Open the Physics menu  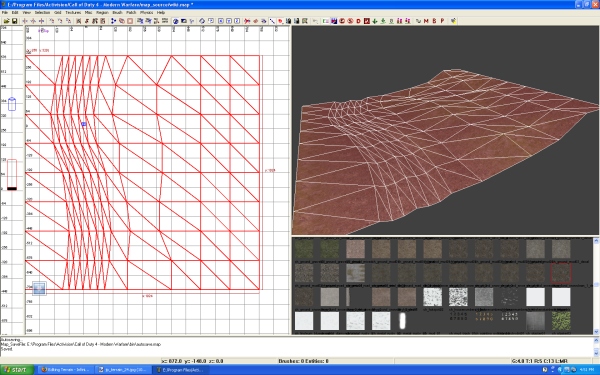[x=146, y=13]
